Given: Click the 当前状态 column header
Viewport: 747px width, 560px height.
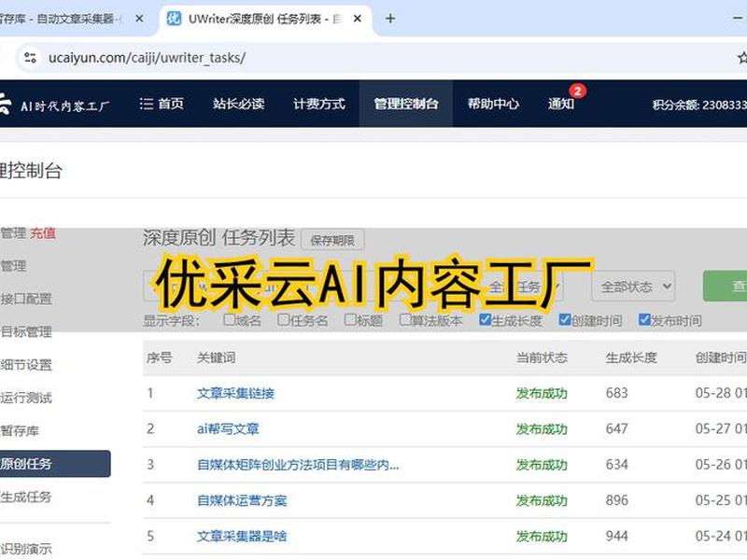Looking at the screenshot, I should [x=542, y=357].
